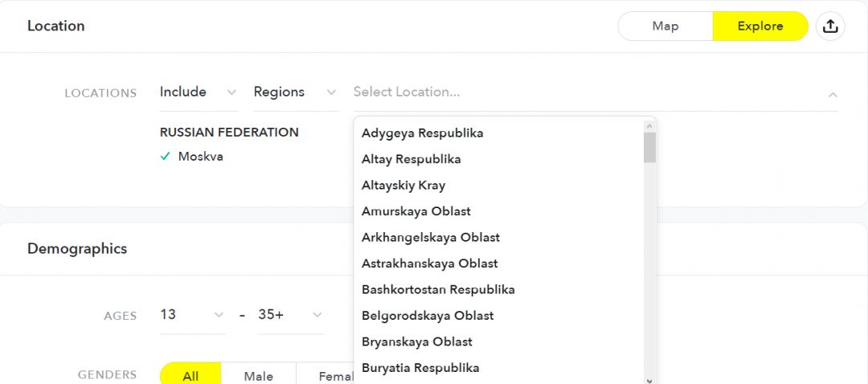Open the minimum age 13 dropdown
The height and width of the screenshot is (384, 868).
tap(193, 315)
